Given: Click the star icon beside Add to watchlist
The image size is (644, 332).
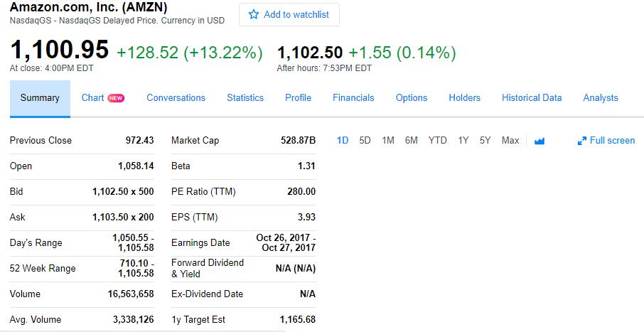Looking at the screenshot, I should coord(254,14).
